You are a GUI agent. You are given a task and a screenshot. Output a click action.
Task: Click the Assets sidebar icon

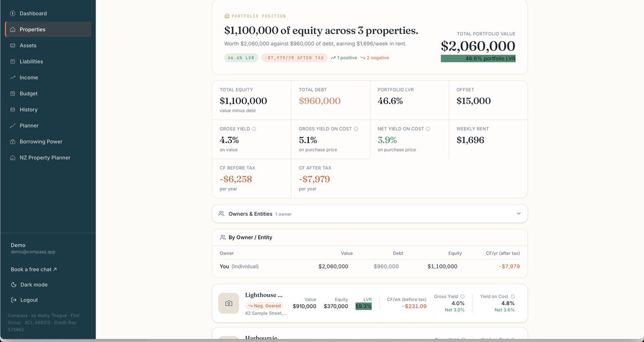(13, 46)
